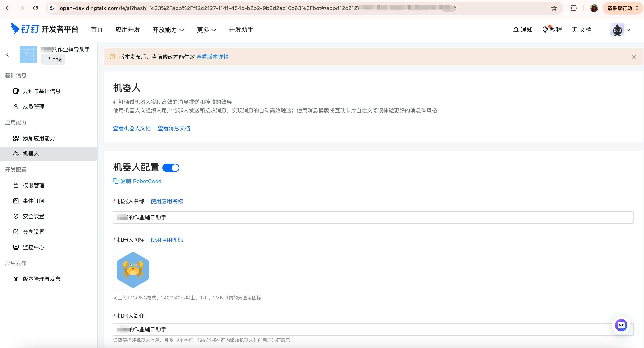Go back using the sidebar arrow
Viewport: 644px width, 348px height.
8,55
